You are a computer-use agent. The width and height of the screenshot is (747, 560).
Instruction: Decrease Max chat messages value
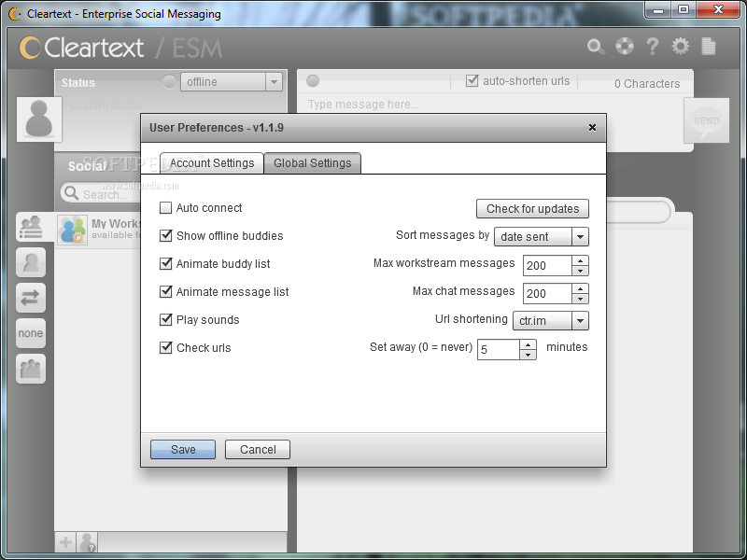(x=580, y=299)
